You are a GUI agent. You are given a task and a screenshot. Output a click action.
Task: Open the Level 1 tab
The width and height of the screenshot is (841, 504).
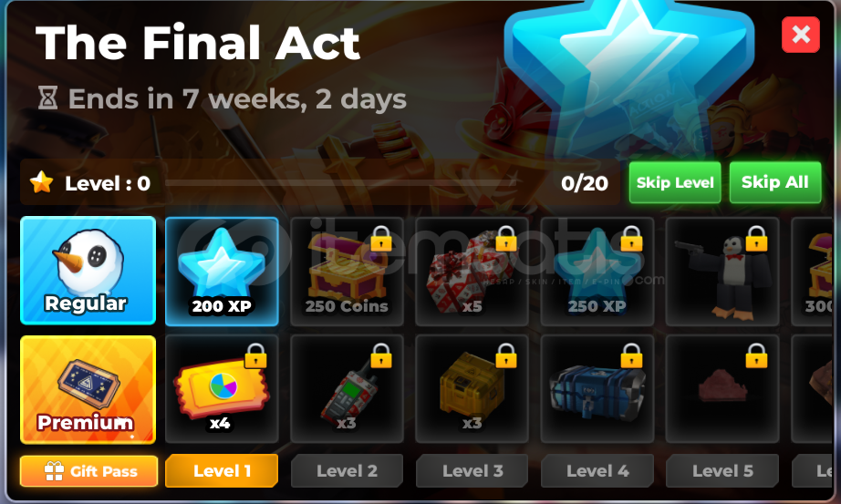coord(222,471)
